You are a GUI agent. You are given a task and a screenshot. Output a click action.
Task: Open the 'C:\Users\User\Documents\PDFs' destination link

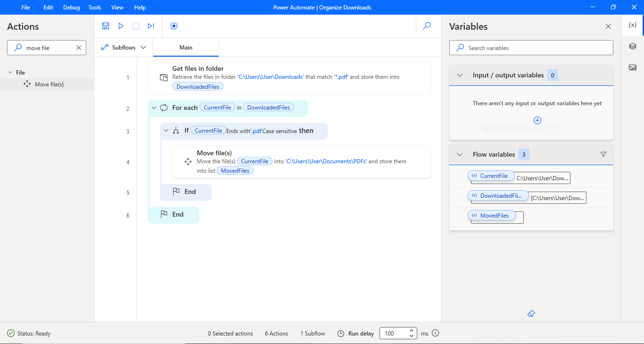(x=326, y=161)
